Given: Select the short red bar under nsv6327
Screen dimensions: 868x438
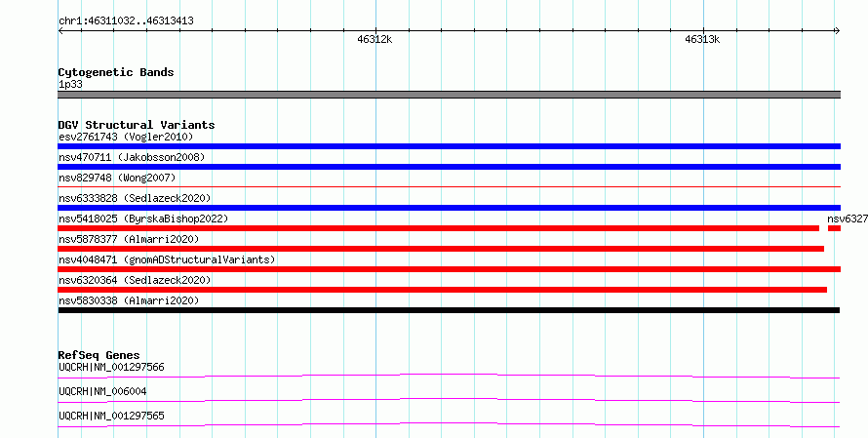Looking at the screenshot, I should click(x=834, y=228).
